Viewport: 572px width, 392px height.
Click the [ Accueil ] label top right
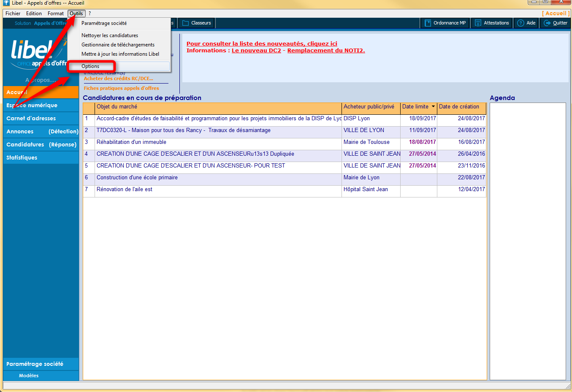point(556,14)
